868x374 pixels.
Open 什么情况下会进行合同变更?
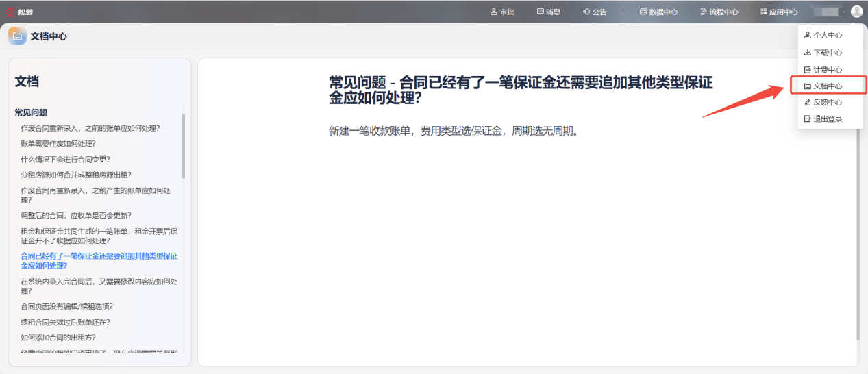coord(65,159)
